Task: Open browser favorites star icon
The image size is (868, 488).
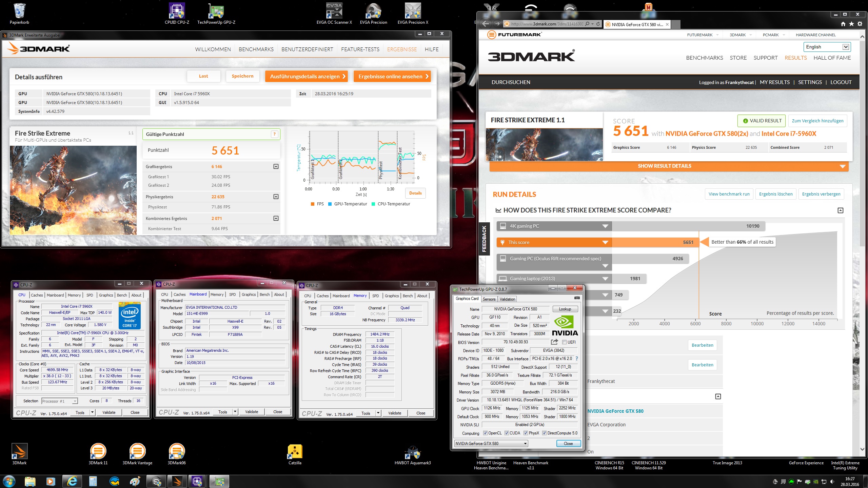Action: coord(851,24)
